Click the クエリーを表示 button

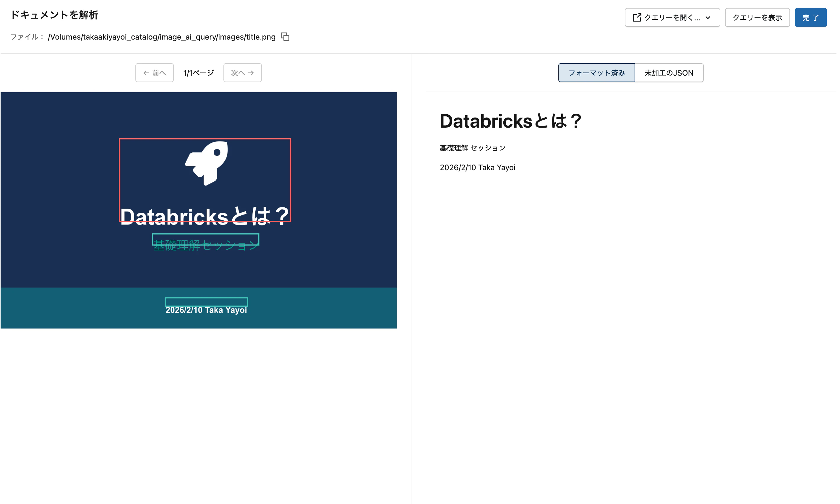(x=757, y=17)
